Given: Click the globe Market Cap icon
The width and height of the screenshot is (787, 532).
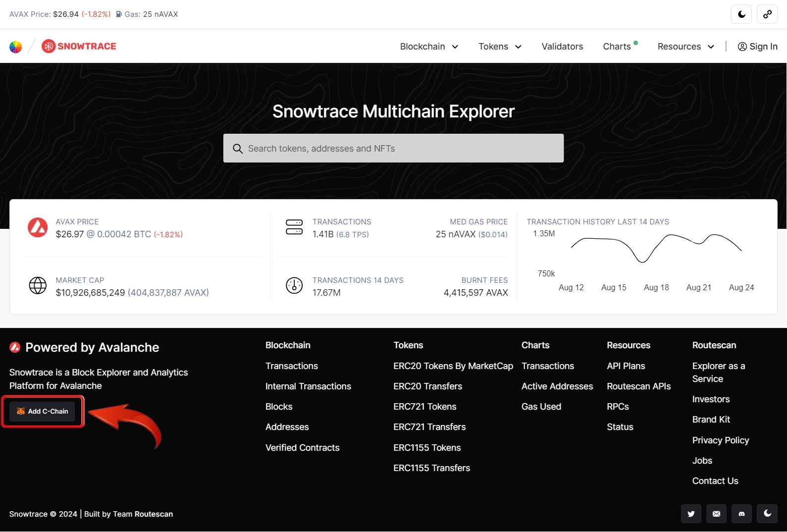Looking at the screenshot, I should (38, 285).
